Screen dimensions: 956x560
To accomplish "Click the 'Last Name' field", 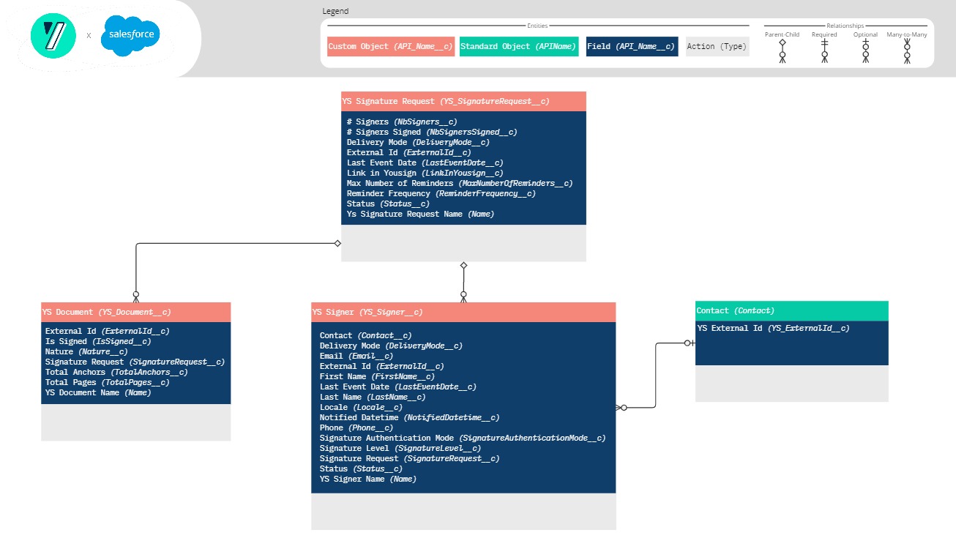I will coord(373,397).
